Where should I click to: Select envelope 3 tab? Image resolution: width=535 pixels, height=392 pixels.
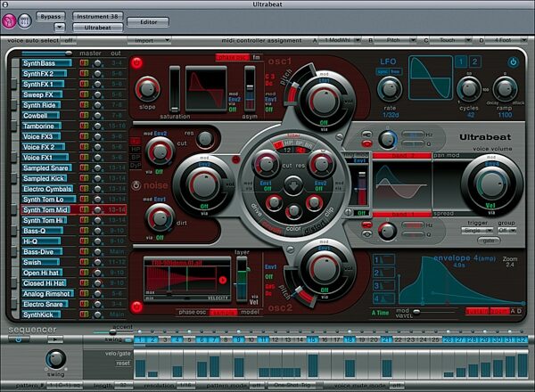383,286
